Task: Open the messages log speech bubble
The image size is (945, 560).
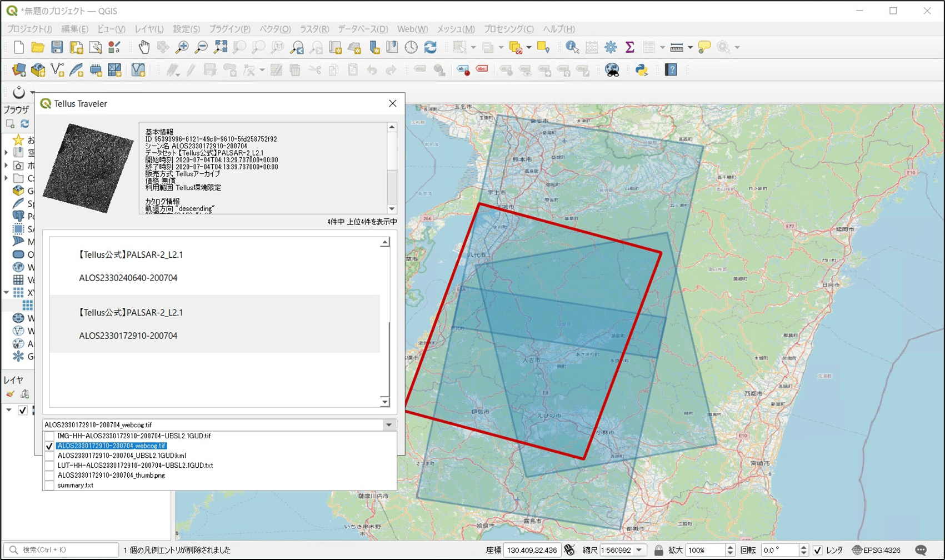Action: click(x=921, y=550)
